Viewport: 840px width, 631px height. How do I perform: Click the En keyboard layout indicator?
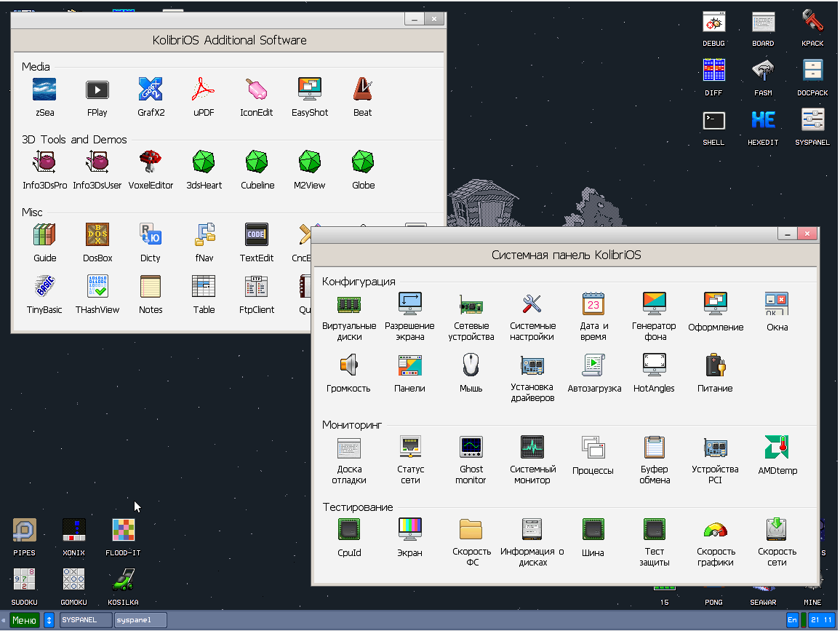pos(792,620)
